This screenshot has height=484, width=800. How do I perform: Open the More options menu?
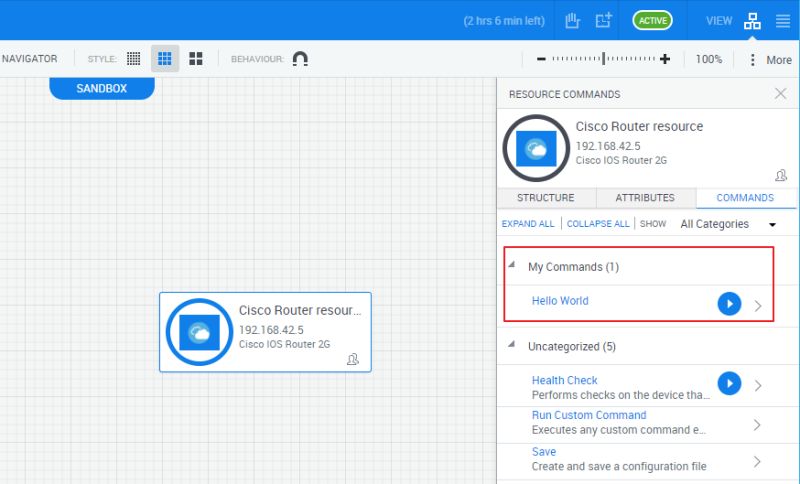pos(771,60)
